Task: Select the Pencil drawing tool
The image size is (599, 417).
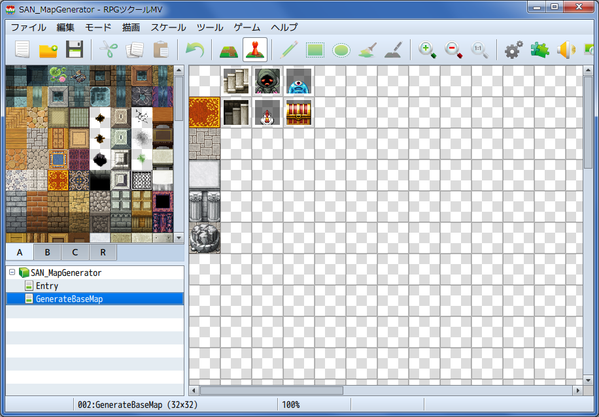Action: [289, 50]
